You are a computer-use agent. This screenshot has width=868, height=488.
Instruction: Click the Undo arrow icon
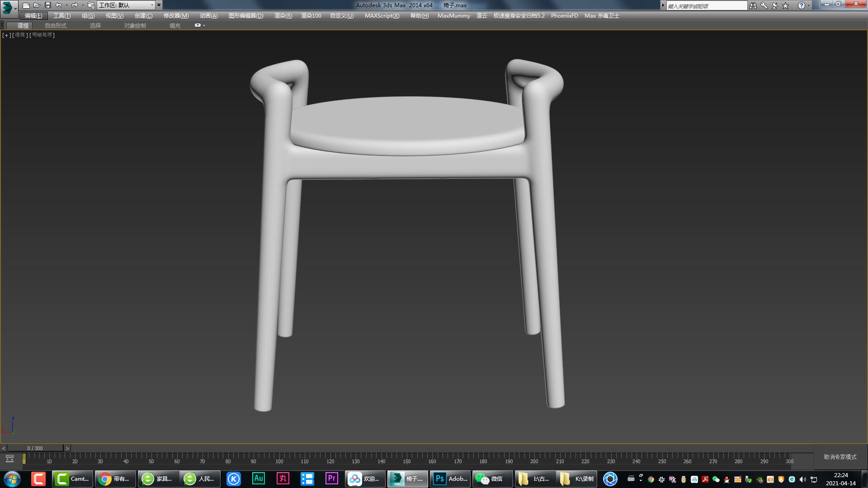click(59, 5)
